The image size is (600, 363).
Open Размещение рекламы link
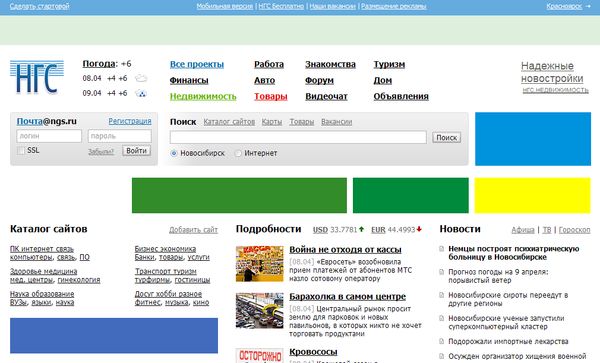[x=393, y=6]
